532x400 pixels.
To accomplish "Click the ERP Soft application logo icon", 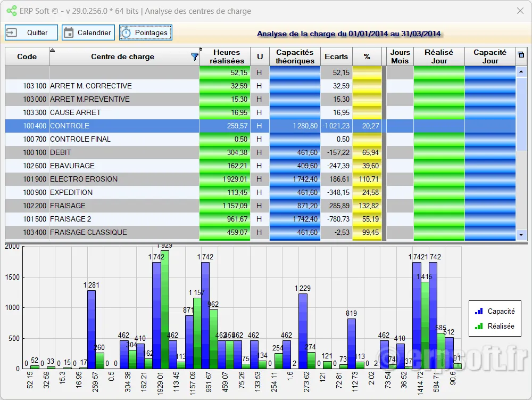I will [x=11, y=11].
